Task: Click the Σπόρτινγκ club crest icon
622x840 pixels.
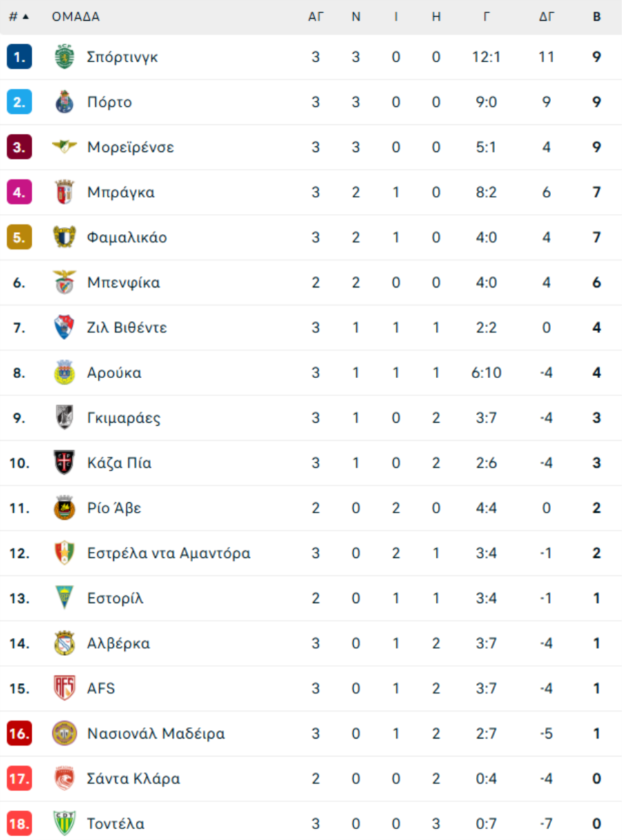Action: pos(64,57)
